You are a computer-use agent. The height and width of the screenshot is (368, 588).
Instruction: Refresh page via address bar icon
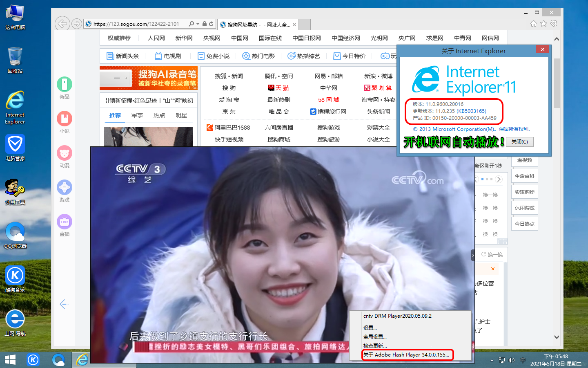point(211,24)
